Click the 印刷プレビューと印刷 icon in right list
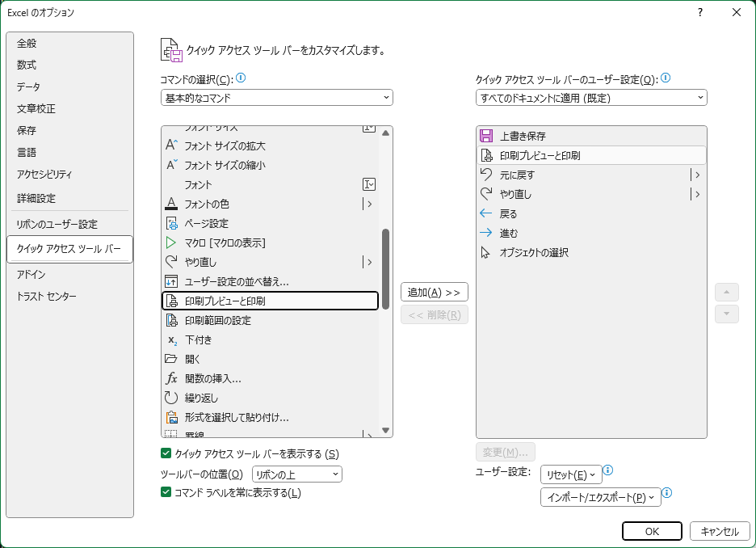The image size is (756, 548). pos(486,155)
